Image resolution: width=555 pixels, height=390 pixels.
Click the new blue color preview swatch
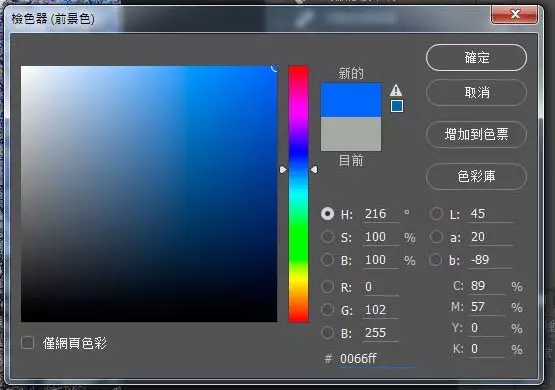click(x=351, y=100)
